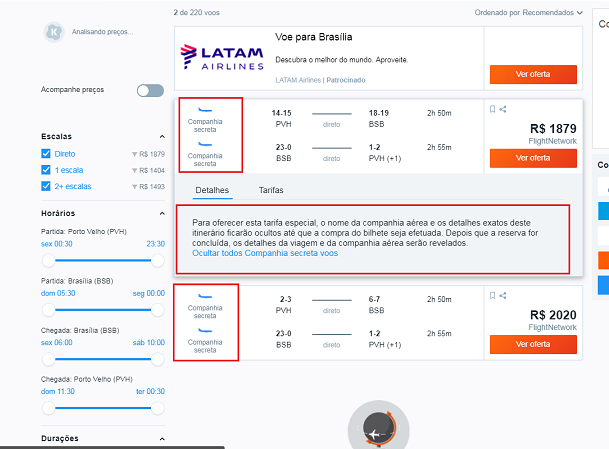Uncheck the Direto checkbox

(46, 153)
